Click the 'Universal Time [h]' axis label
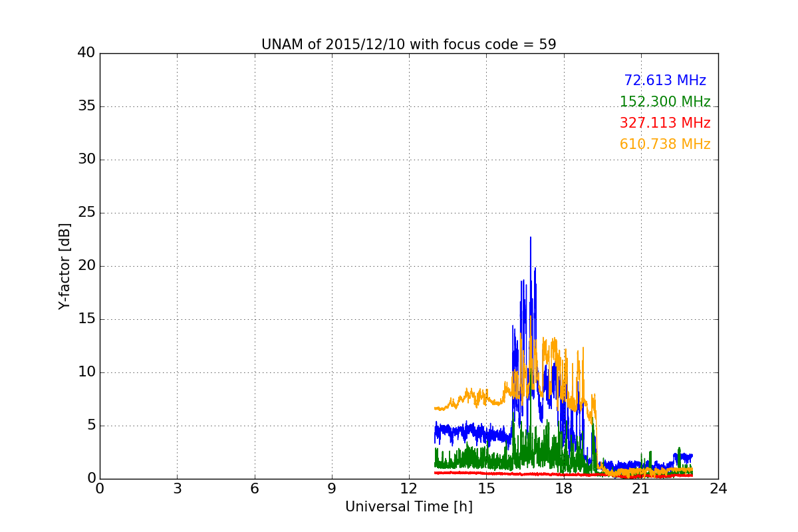 tap(408, 507)
